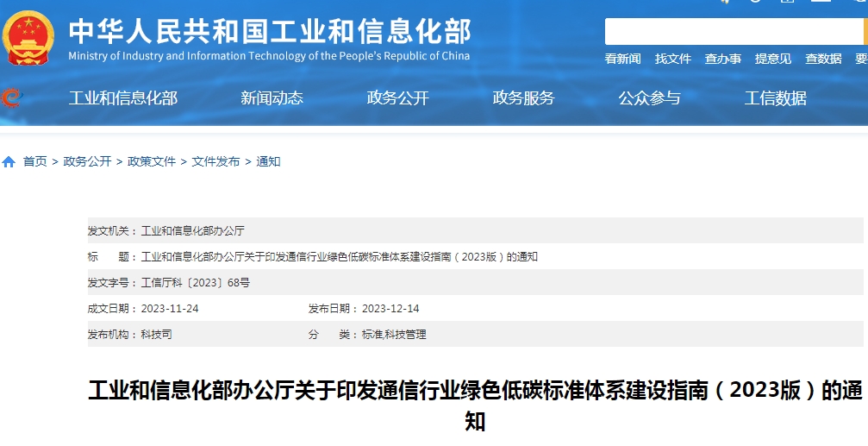Screen dimensions: 868x446
Task: Click the home icon in breadcrumb
Action: [9, 162]
